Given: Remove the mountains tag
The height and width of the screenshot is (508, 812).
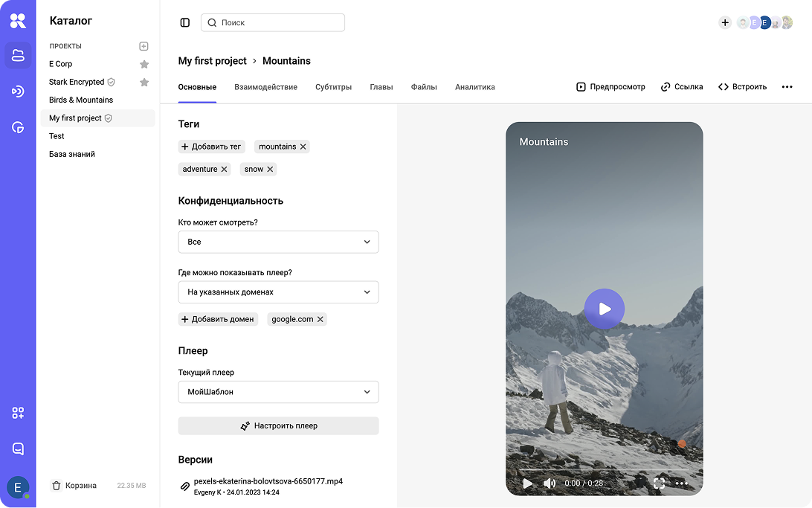Looking at the screenshot, I should pos(303,147).
